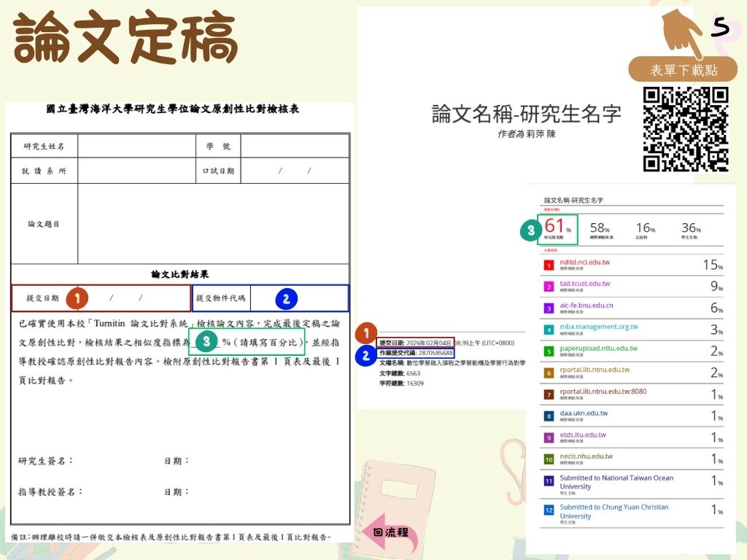Click the number 11 badge beside National Taiwan Ocean University
747x560 pixels.
(x=549, y=482)
